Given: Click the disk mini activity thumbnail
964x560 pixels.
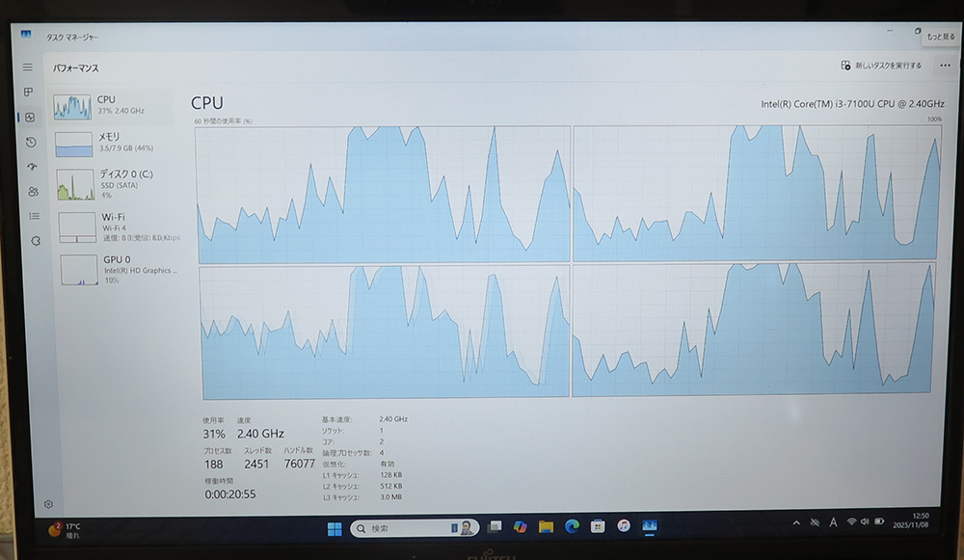Looking at the screenshot, I should tap(75, 185).
